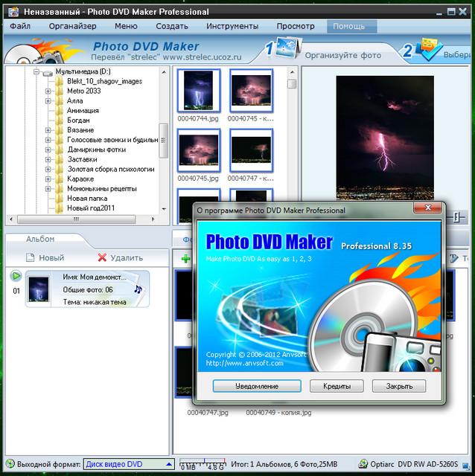Collapse the Мультимедиа (D:) drive node
Screen dimensions: 475x476
tap(36, 71)
